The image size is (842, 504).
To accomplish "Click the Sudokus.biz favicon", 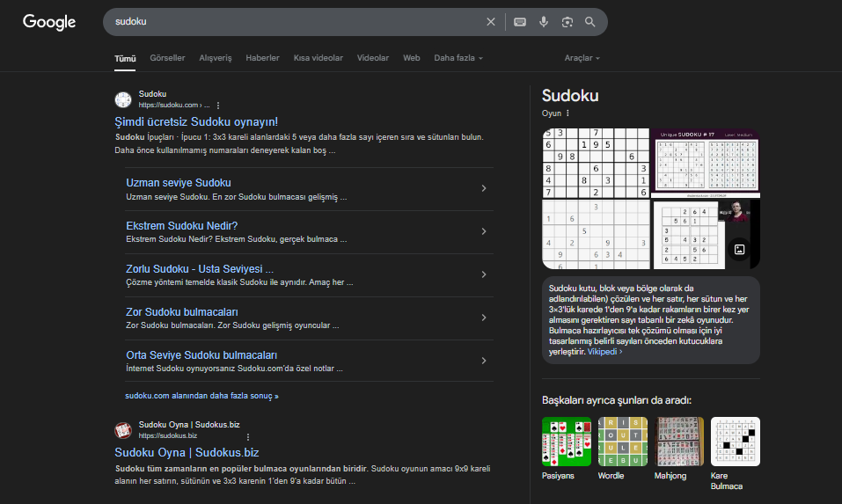I will (x=123, y=430).
